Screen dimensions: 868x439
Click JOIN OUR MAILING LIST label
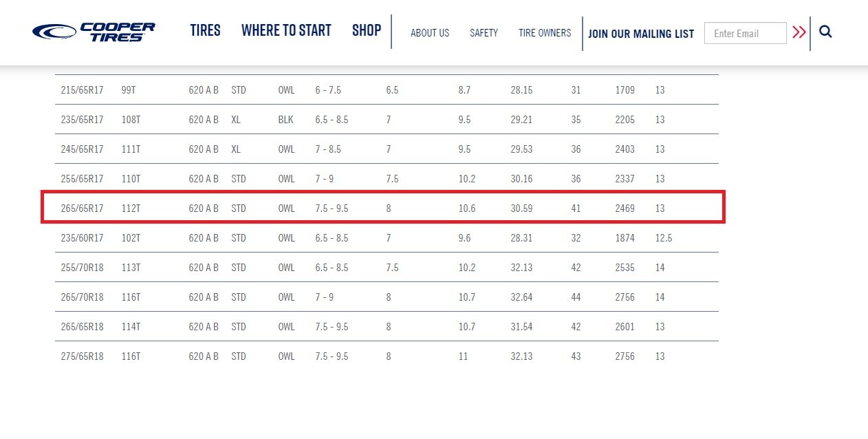[x=641, y=34]
